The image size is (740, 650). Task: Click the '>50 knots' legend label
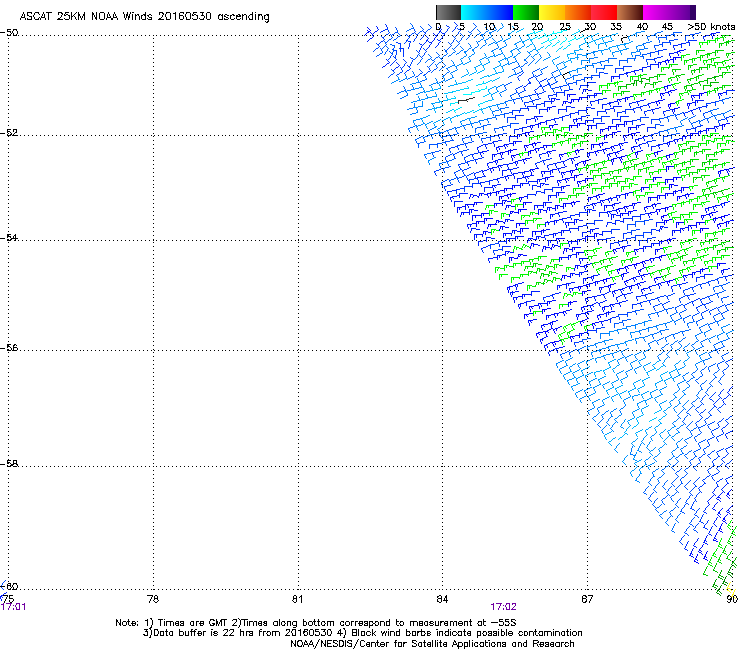711,27
